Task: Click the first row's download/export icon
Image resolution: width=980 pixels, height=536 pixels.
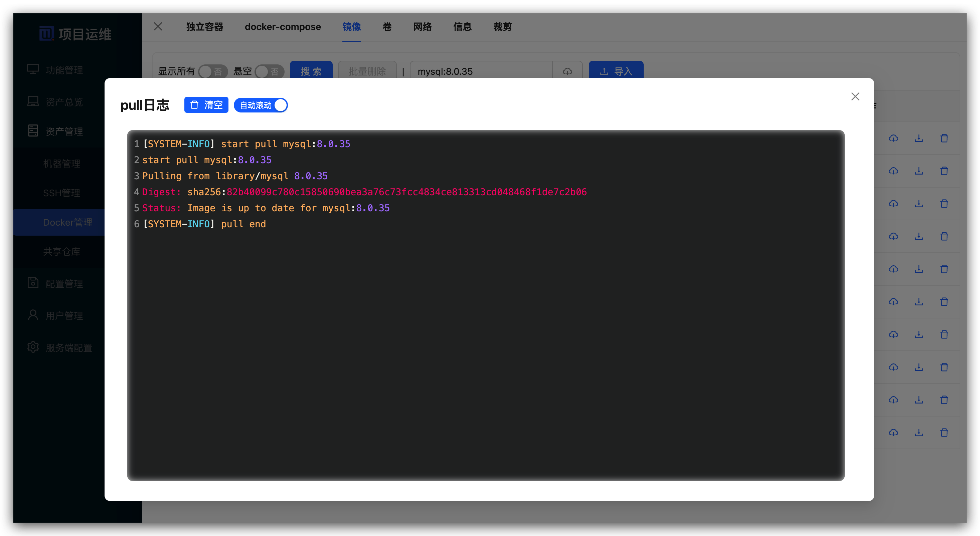Action: 919,139
